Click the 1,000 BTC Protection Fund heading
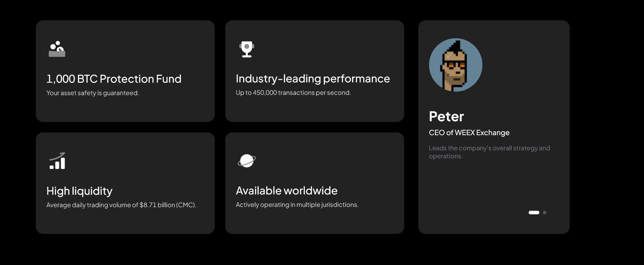 pyautogui.click(x=114, y=79)
